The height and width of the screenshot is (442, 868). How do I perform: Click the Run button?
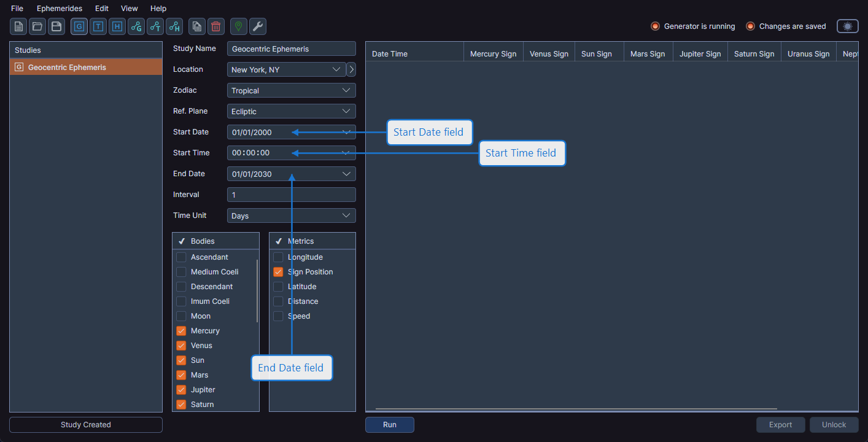(x=389, y=424)
